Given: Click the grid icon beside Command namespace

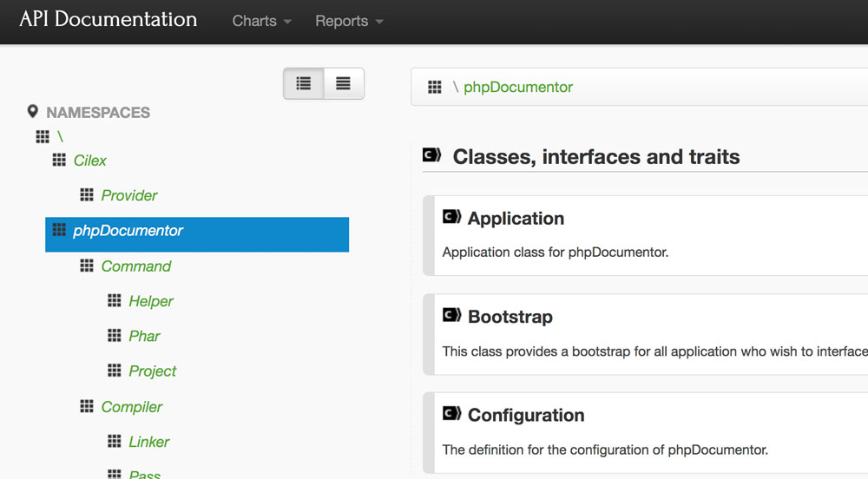Looking at the screenshot, I should pyautogui.click(x=87, y=266).
